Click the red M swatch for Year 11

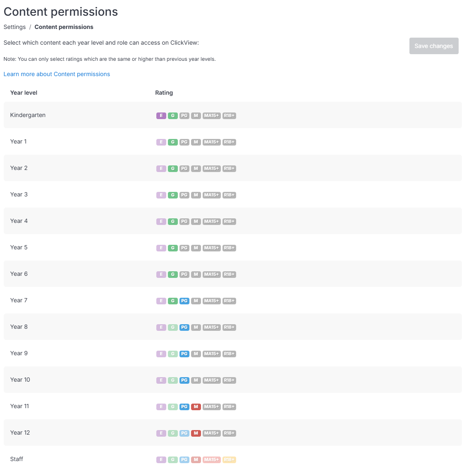click(196, 406)
